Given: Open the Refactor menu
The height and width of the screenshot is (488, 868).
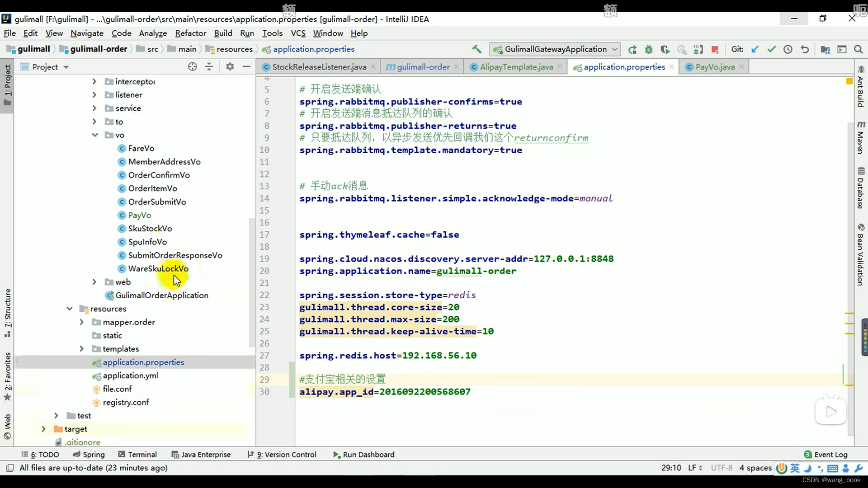Looking at the screenshot, I should (x=190, y=33).
